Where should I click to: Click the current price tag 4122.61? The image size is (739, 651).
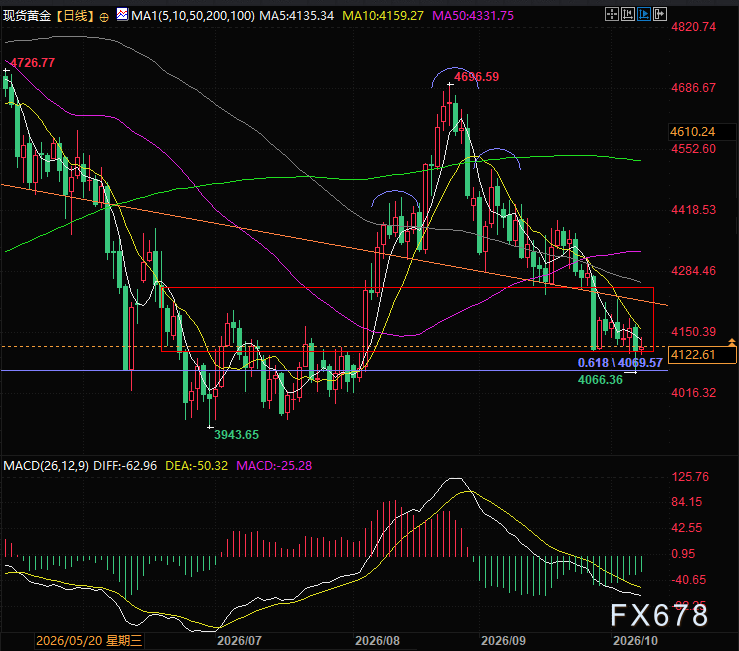702,355
